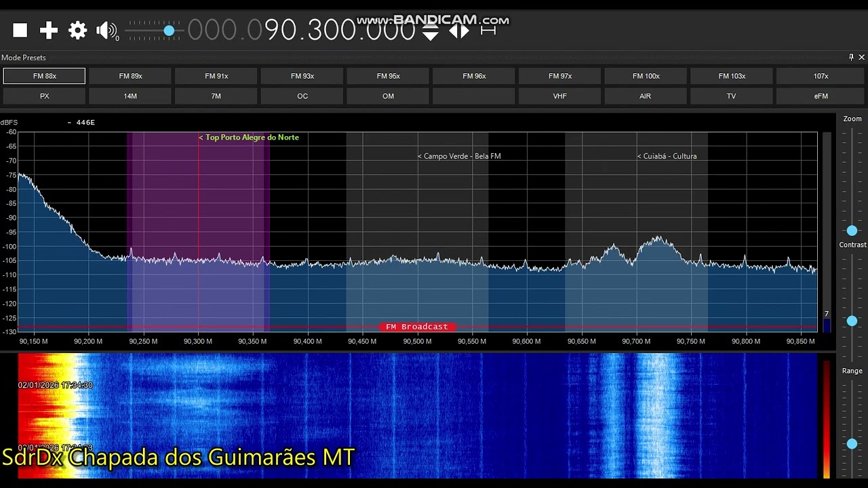The image size is (868, 488).
Task: Select the OC preset button
Action: pyautogui.click(x=302, y=96)
